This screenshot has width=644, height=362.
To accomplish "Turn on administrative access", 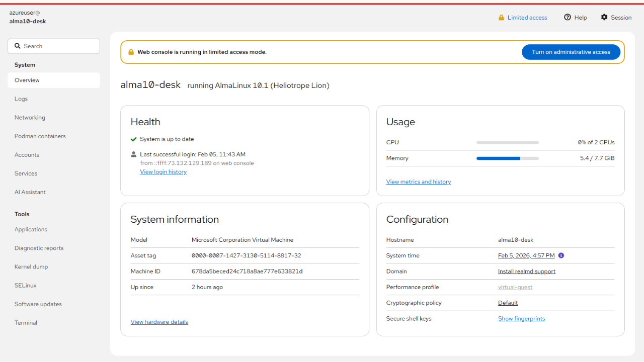I will point(571,52).
